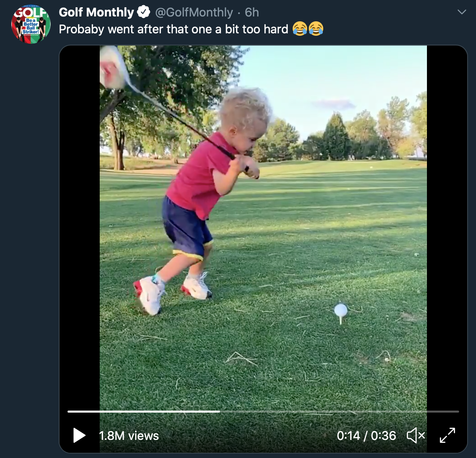Unmute the video sound
The width and height of the screenshot is (476, 458).
416,436
